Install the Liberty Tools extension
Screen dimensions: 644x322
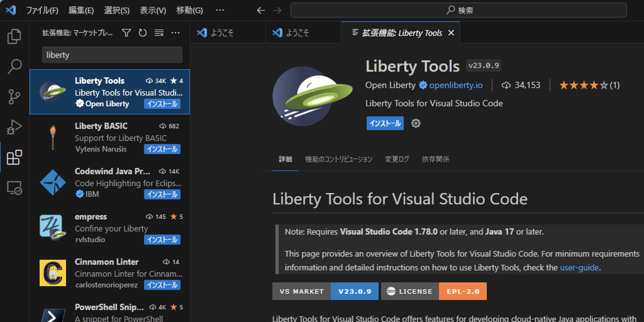(x=385, y=123)
